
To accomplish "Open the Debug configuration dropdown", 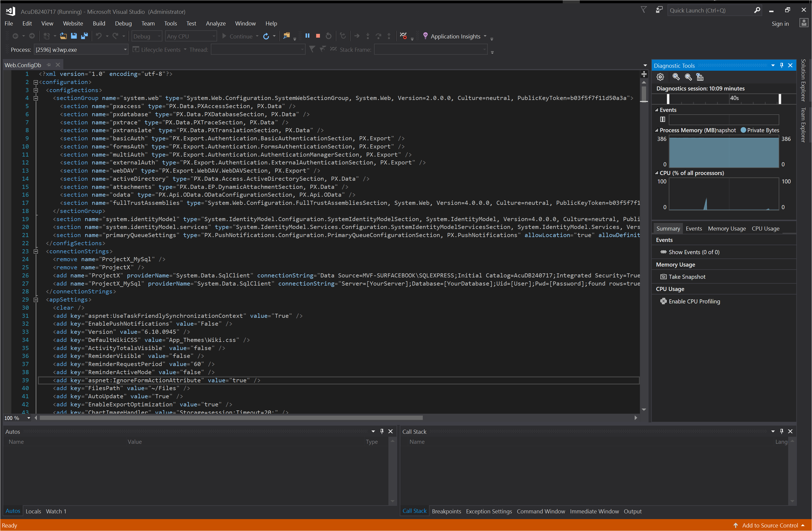I will 147,36.
